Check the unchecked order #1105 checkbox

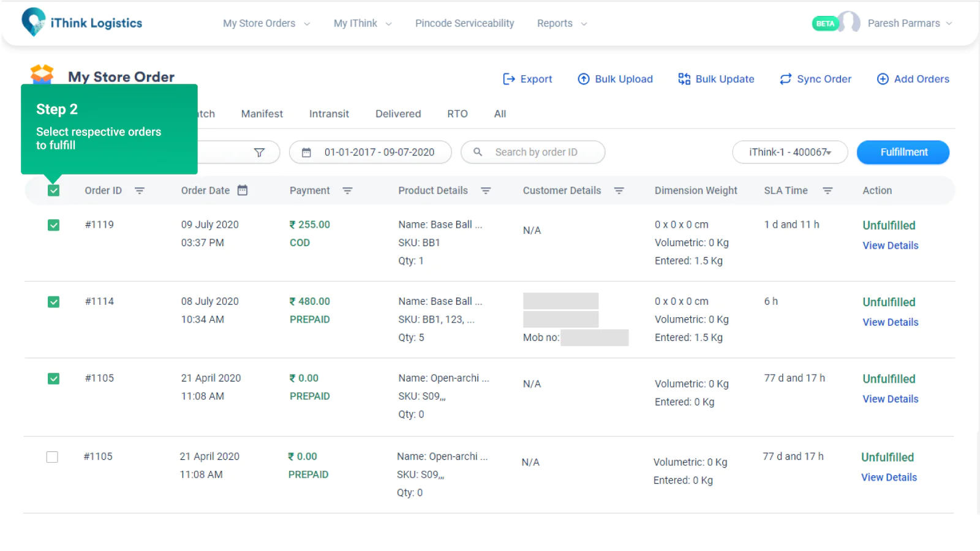point(53,457)
